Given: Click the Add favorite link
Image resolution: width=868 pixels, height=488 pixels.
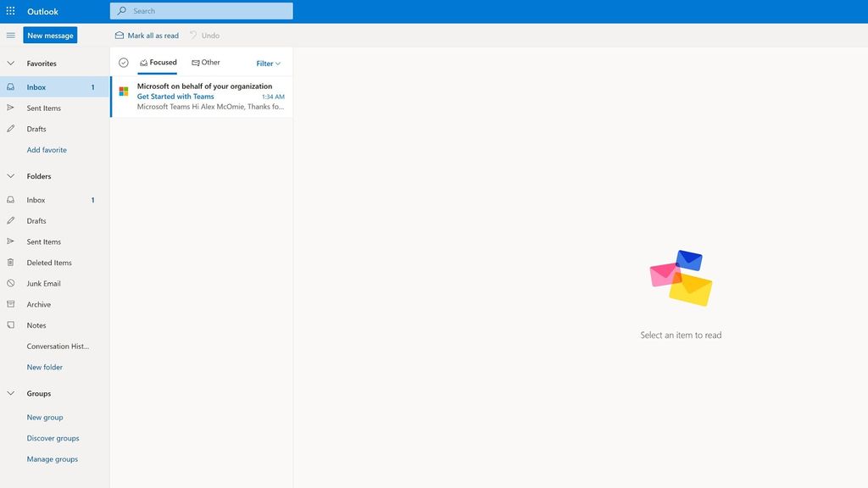Looking at the screenshot, I should tap(47, 148).
